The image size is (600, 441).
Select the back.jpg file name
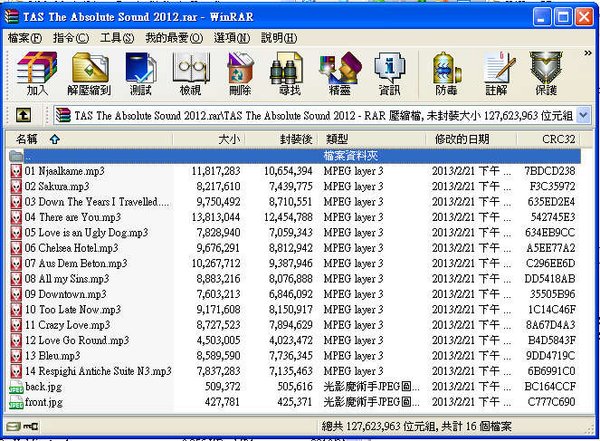click(x=43, y=387)
